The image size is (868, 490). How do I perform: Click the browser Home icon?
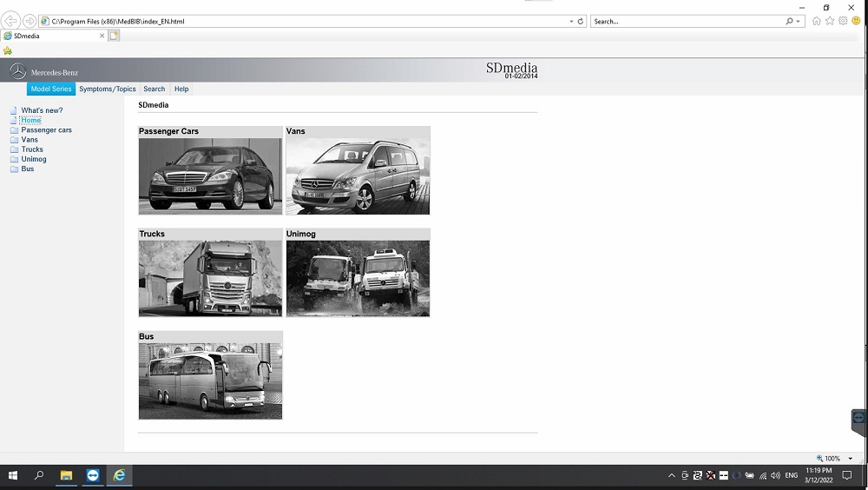coord(816,21)
